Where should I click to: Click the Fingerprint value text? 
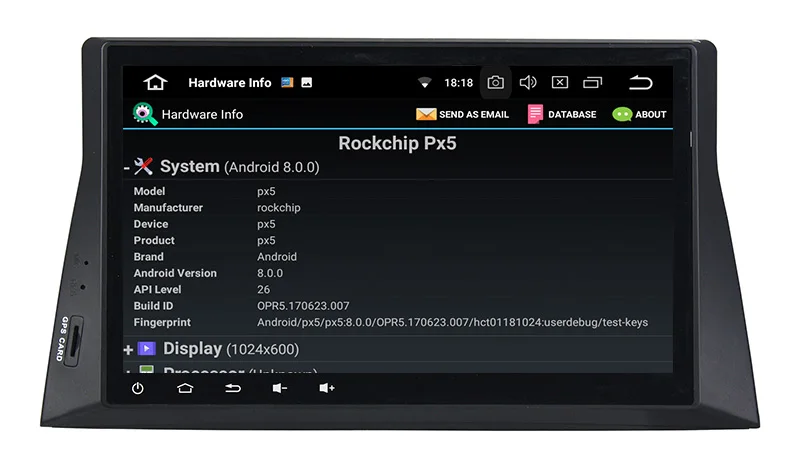pos(453,322)
